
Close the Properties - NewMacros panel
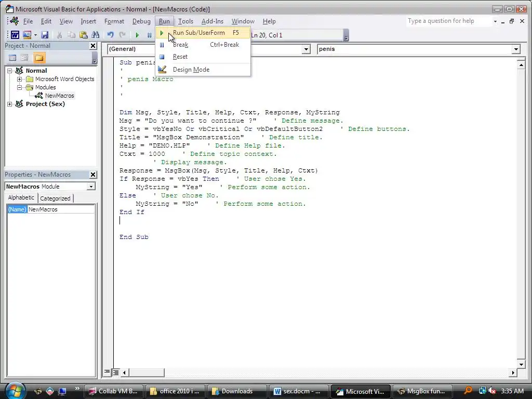[93, 175]
